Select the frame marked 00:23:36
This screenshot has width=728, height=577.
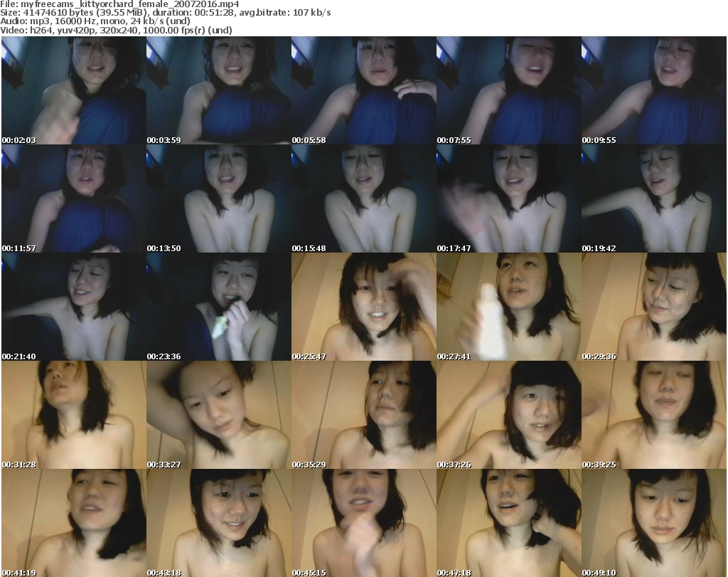click(219, 307)
